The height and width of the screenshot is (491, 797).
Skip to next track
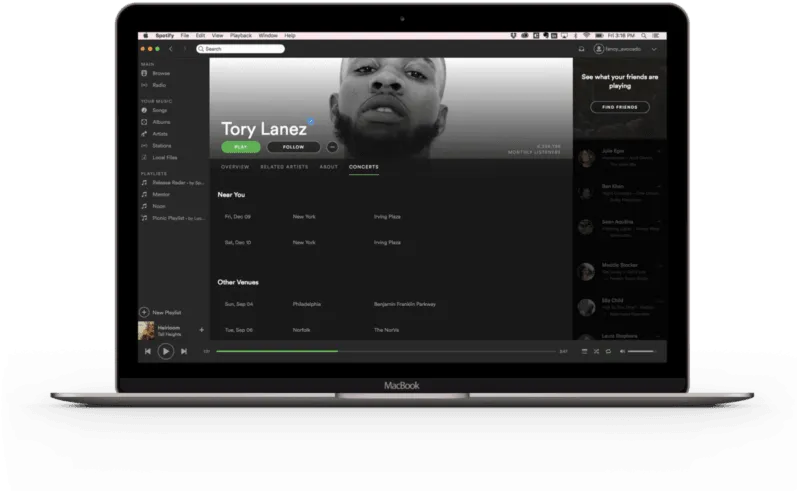(184, 351)
